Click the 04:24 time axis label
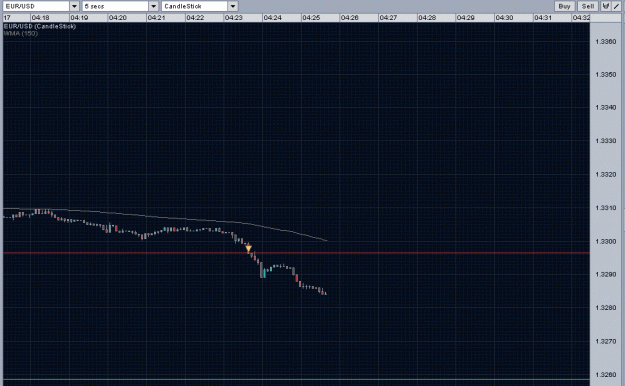Screen dimensions: 625x386 [x=273, y=18]
